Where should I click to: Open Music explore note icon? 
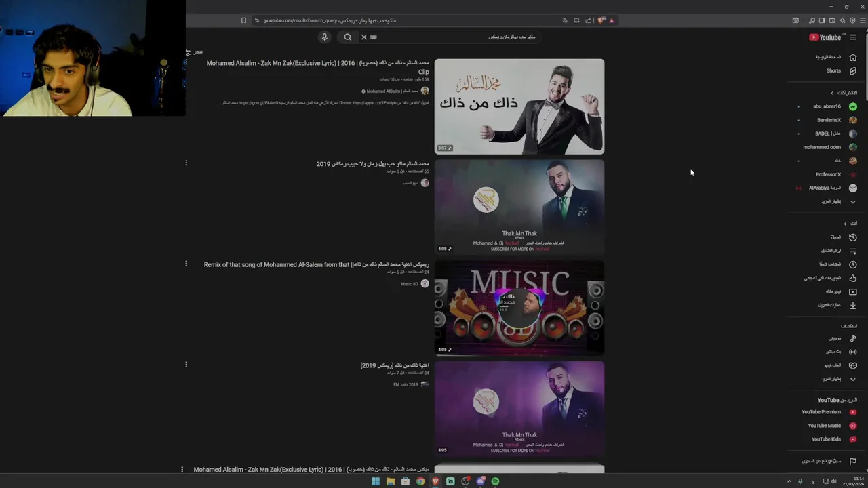click(853, 338)
